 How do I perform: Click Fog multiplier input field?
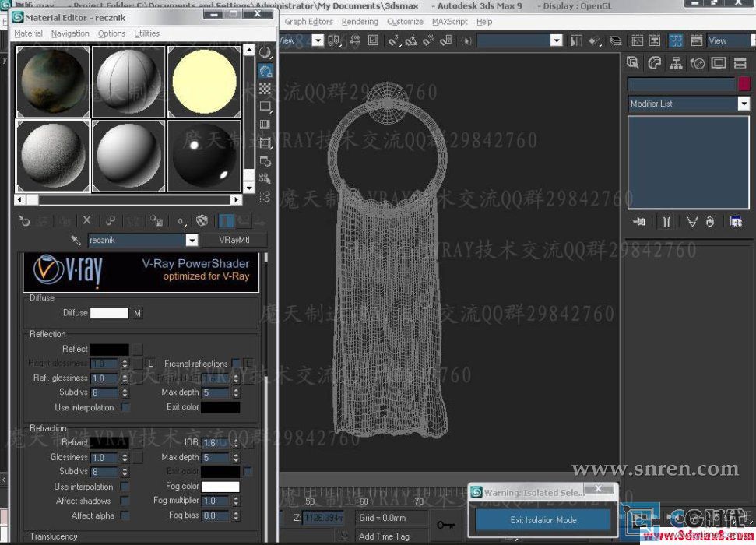215,501
